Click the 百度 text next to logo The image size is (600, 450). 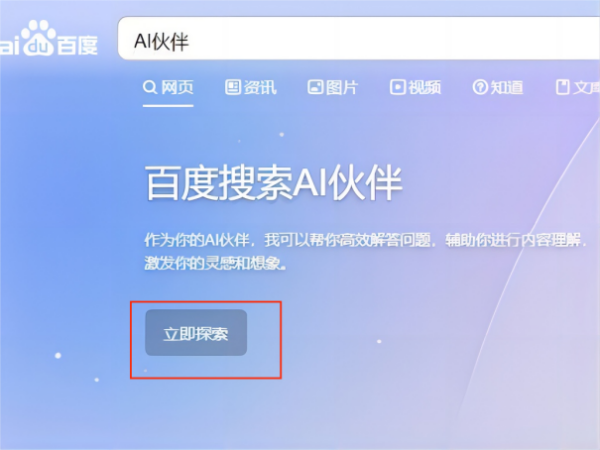pos(78,45)
